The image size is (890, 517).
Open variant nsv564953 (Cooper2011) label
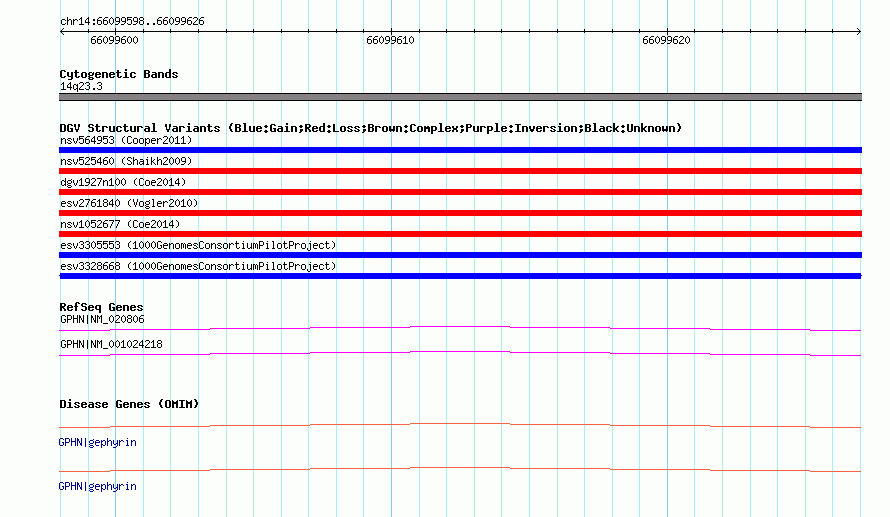pos(126,140)
